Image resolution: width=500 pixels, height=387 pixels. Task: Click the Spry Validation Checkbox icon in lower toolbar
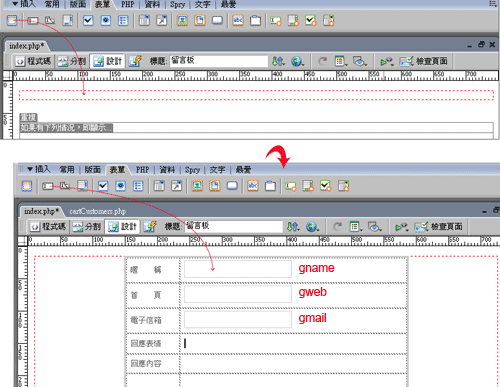(x=325, y=186)
